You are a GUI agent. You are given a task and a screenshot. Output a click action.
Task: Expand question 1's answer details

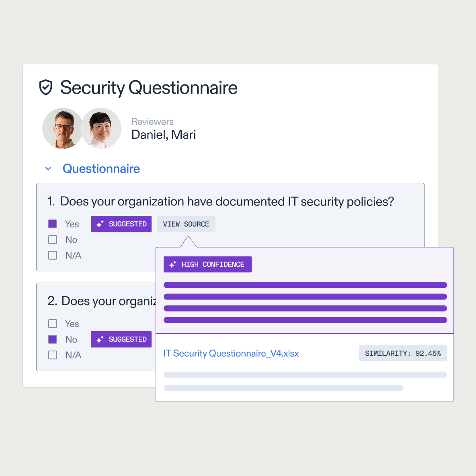tap(121, 224)
